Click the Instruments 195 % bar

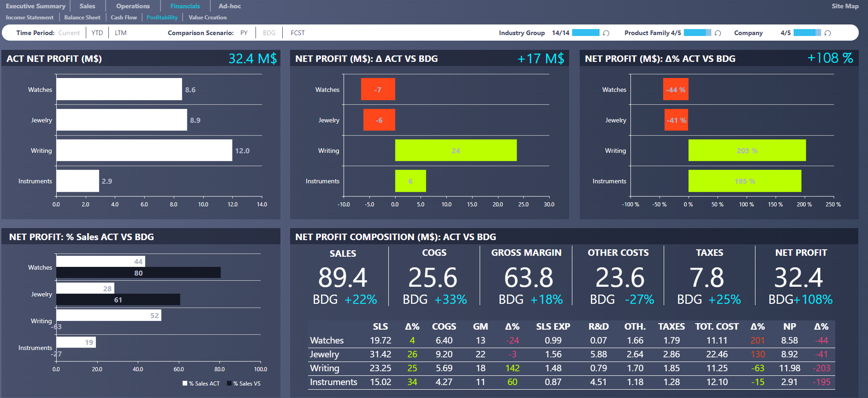pos(745,181)
